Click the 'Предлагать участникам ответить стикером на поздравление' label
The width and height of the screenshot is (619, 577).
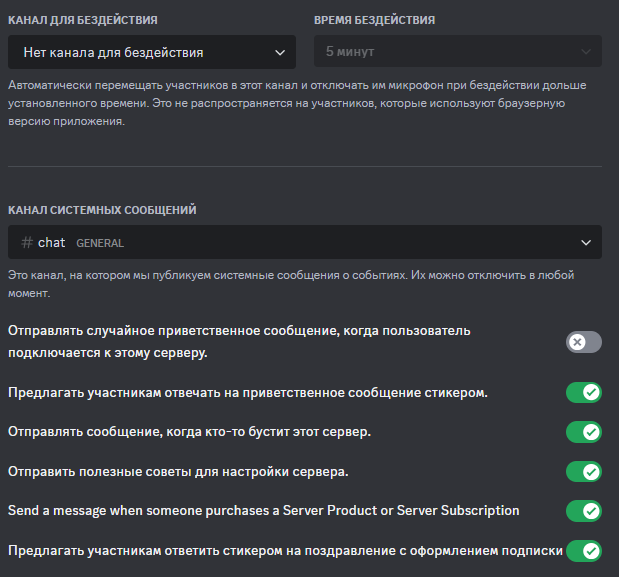(x=284, y=551)
